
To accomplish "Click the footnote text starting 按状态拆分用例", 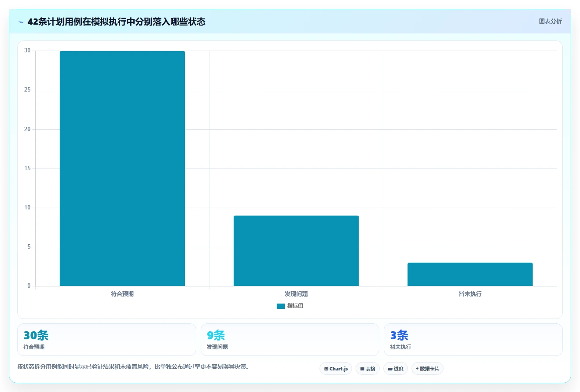I will pos(133,366).
